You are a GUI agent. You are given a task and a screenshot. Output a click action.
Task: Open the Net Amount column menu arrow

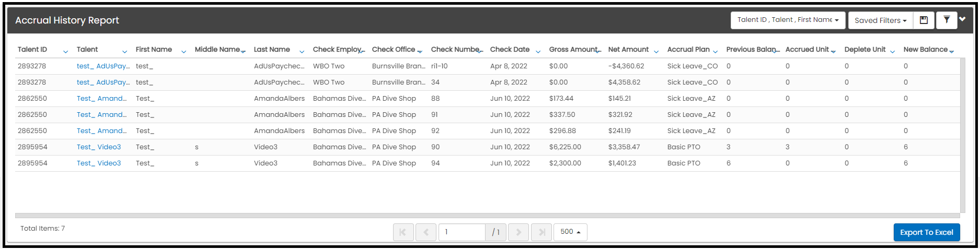point(656,51)
